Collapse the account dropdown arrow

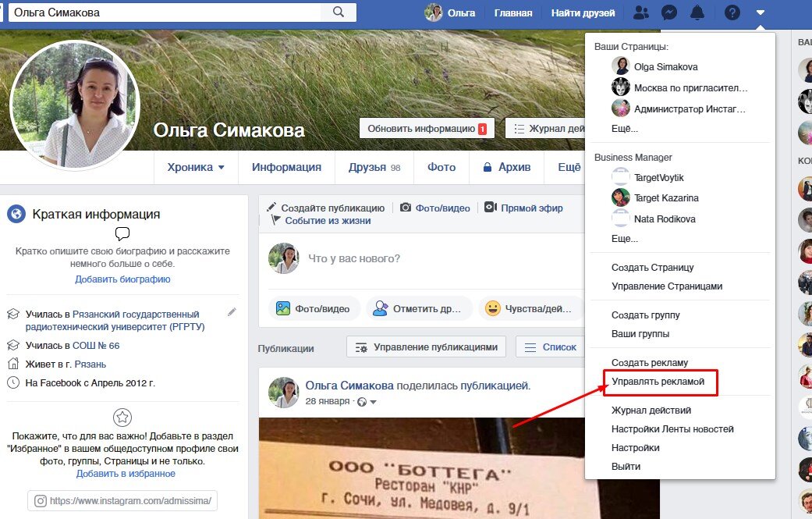(760, 12)
